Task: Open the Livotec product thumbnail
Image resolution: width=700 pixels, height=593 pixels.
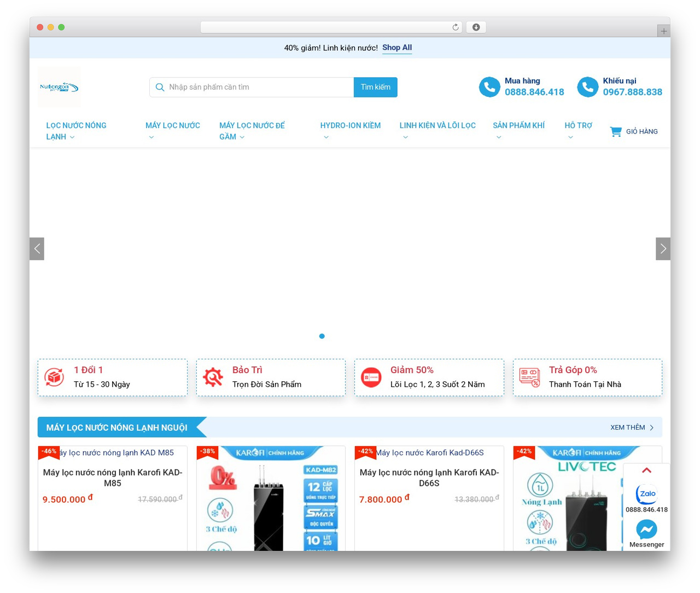Action: (x=587, y=498)
